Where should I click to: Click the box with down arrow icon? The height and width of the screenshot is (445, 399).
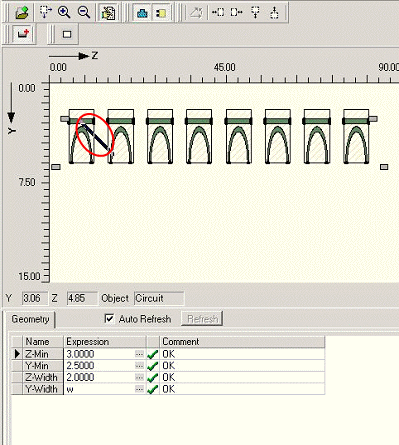click(x=255, y=12)
